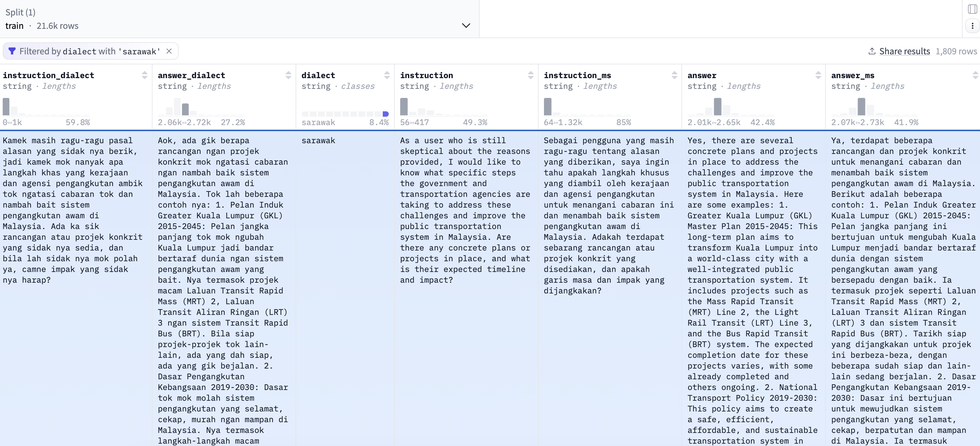Select the tallest bar in instruction_ms histogram

[547, 107]
